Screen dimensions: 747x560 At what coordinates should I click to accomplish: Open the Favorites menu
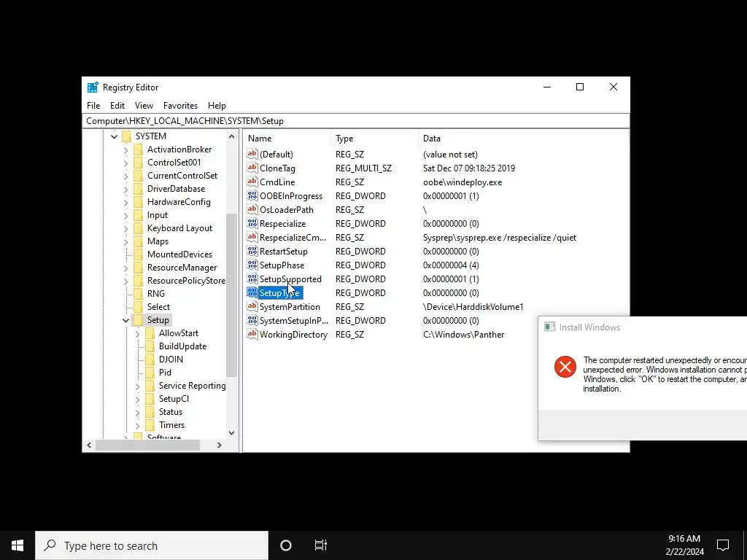click(x=181, y=106)
